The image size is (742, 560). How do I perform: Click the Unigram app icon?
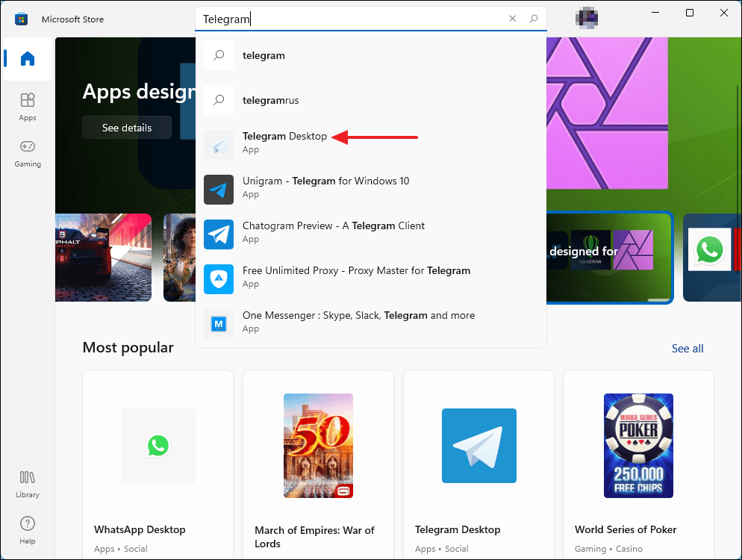click(219, 190)
